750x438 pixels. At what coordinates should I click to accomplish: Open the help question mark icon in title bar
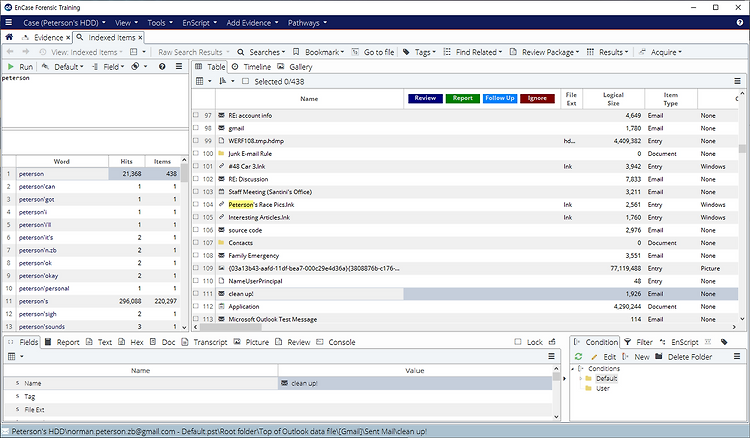pyautogui.click(x=740, y=22)
